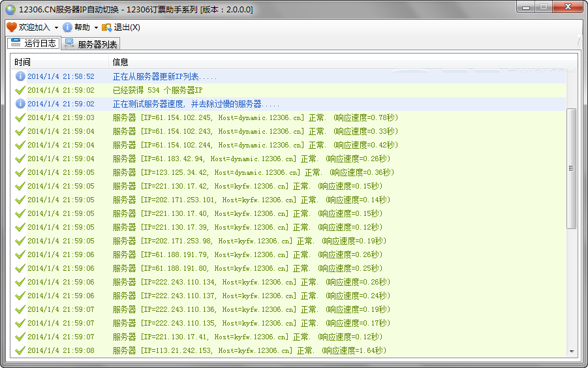Click info icon of 正在测试服务器速度 row
Viewport: 588px width, 368px height.
point(20,104)
